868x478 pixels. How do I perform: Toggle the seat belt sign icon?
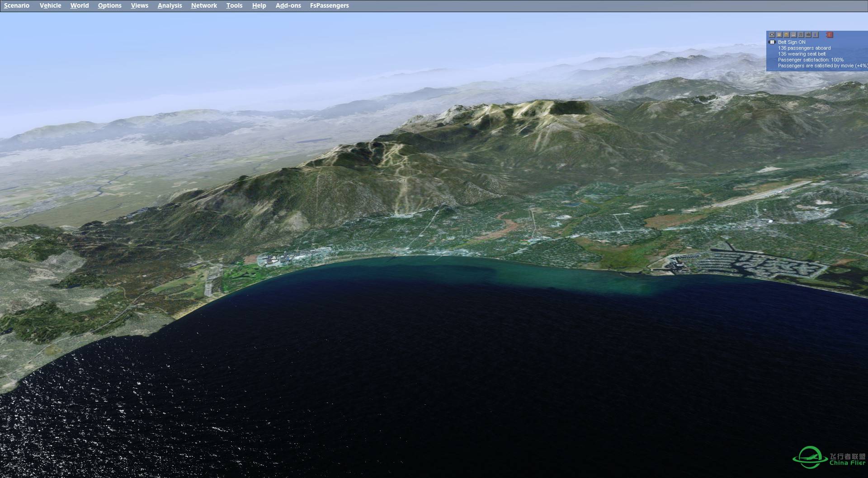772,42
